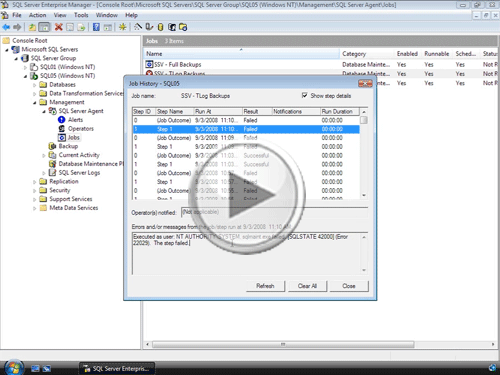Collapse the Microsoft SQL Servers node
The image size is (500, 375).
tap(7, 50)
